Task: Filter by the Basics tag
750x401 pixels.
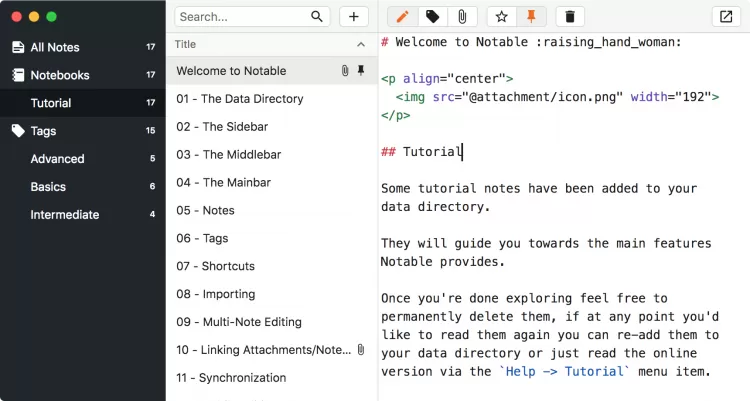Action: pos(83,187)
